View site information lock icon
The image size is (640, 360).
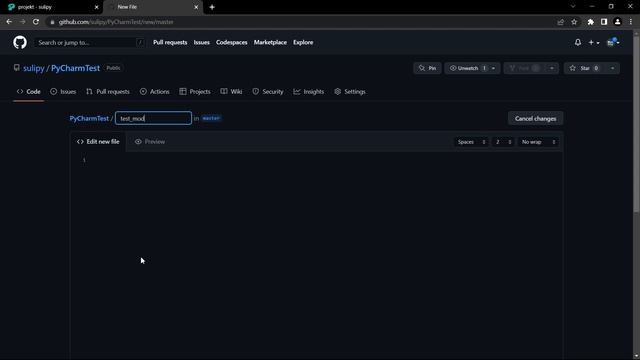click(52, 22)
